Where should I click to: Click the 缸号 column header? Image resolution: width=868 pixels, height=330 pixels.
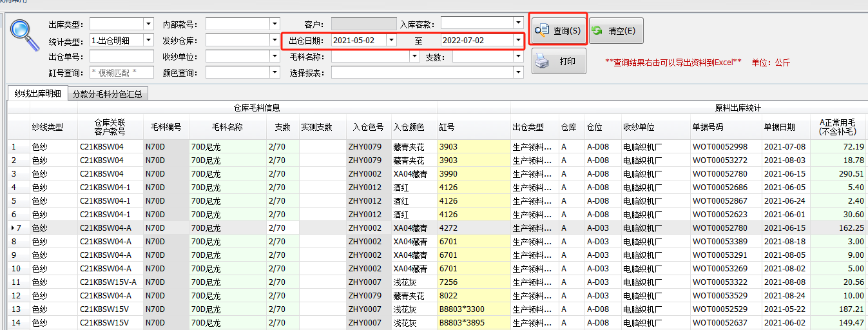point(474,127)
